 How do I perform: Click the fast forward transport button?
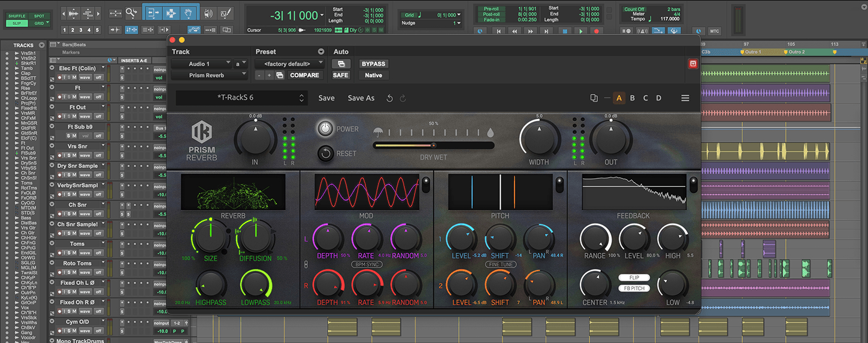pyautogui.click(x=530, y=31)
